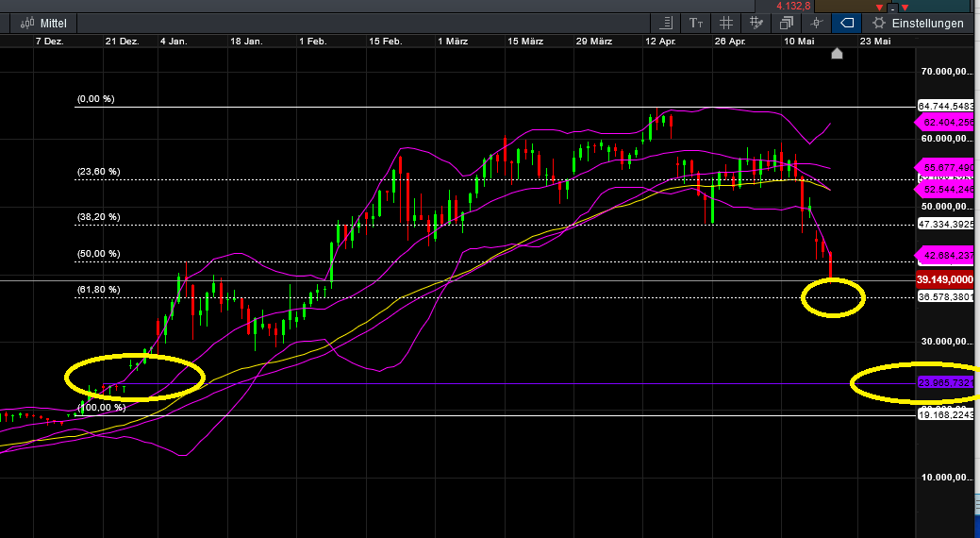980x538 pixels.
Task: Click the red value 4.132,8 at top
Action: (794, 7)
